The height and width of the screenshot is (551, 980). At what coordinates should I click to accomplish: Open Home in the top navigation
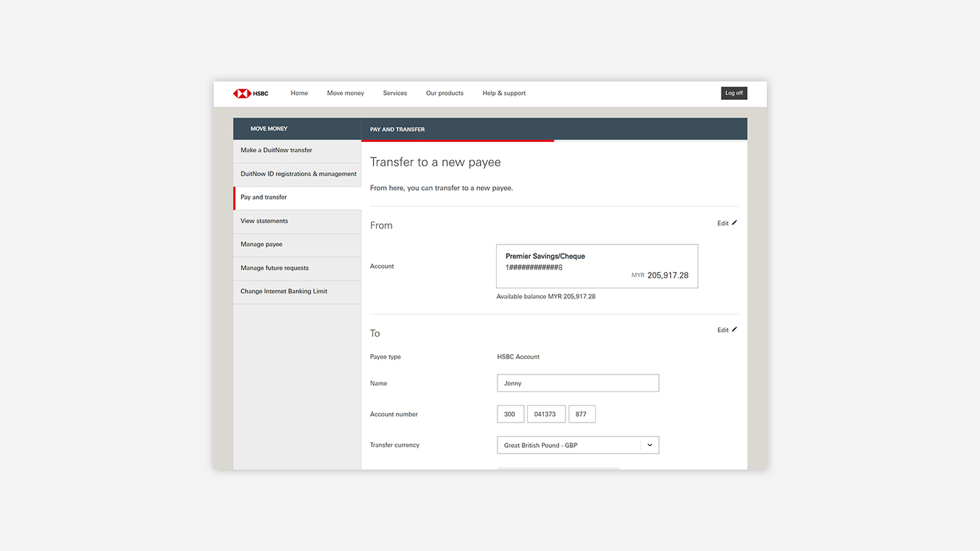[299, 93]
